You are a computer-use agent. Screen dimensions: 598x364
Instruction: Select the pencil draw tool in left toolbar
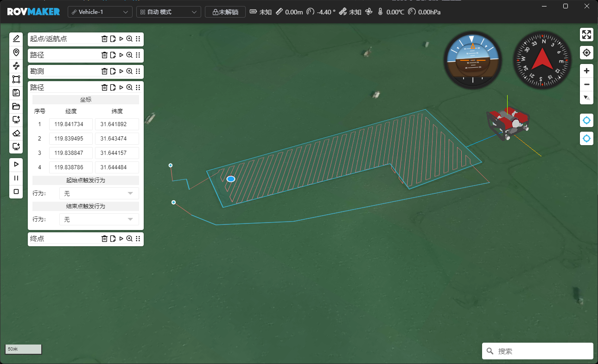pyautogui.click(x=16, y=38)
